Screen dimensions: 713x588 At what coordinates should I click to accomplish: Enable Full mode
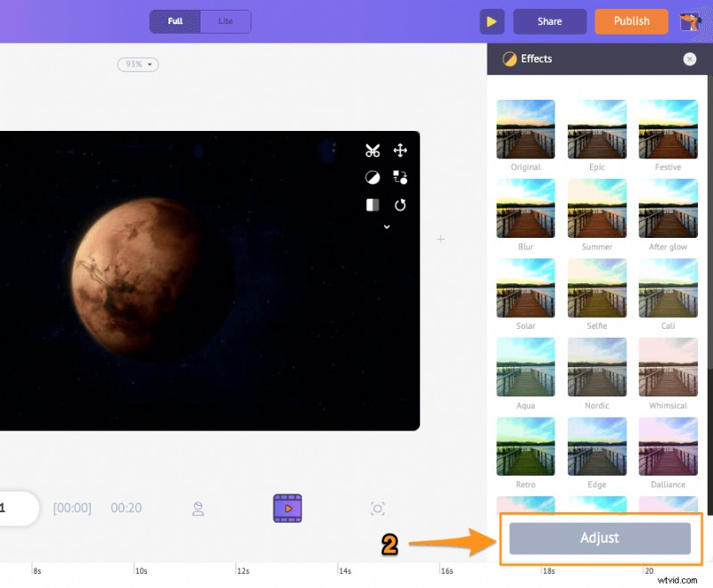[x=175, y=21]
